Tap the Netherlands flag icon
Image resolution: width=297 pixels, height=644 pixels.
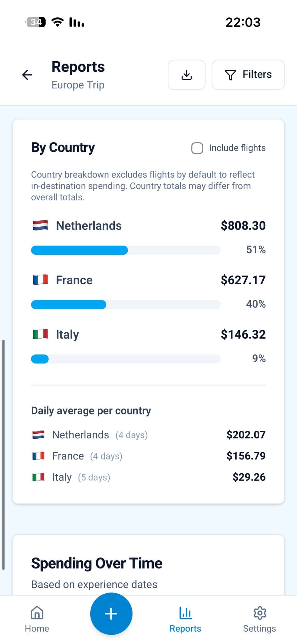(40, 225)
